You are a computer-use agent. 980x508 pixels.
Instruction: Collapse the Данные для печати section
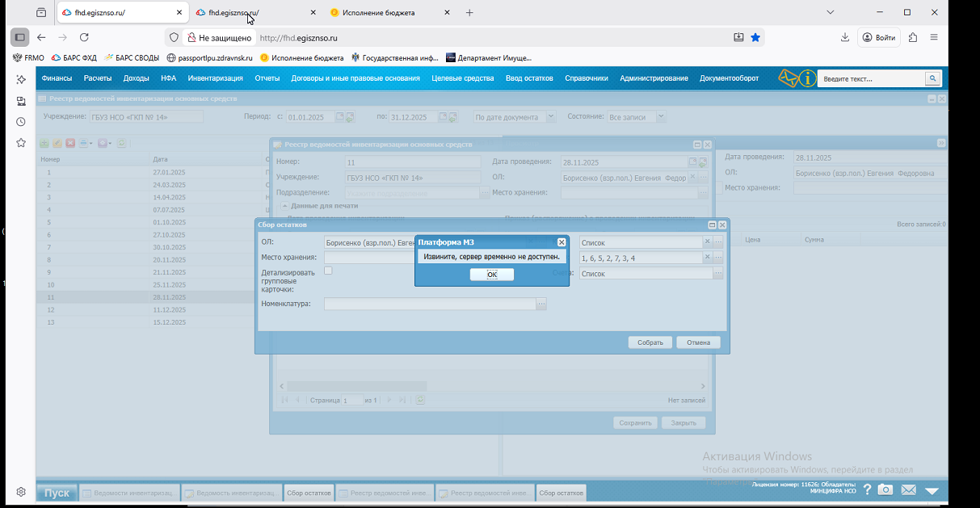(x=284, y=206)
